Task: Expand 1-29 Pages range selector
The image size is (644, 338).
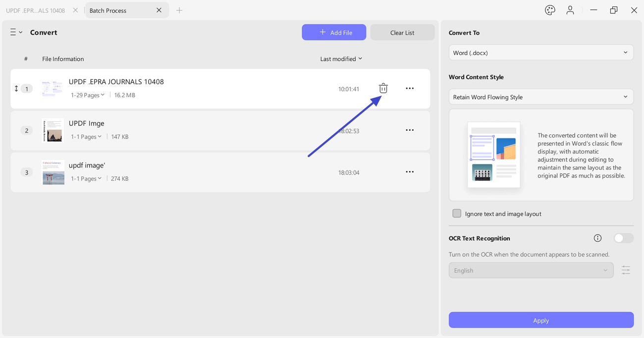Action: 88,95
